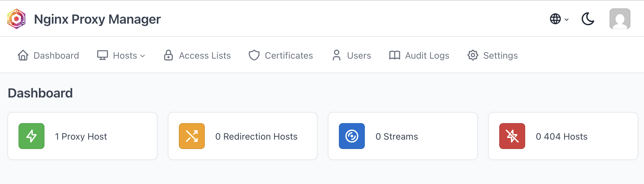Viewport: 644px width, 184px height.
Task: Click the Nginx Proxy Manager hexagon logo
Action: click(x=16, y=19)
